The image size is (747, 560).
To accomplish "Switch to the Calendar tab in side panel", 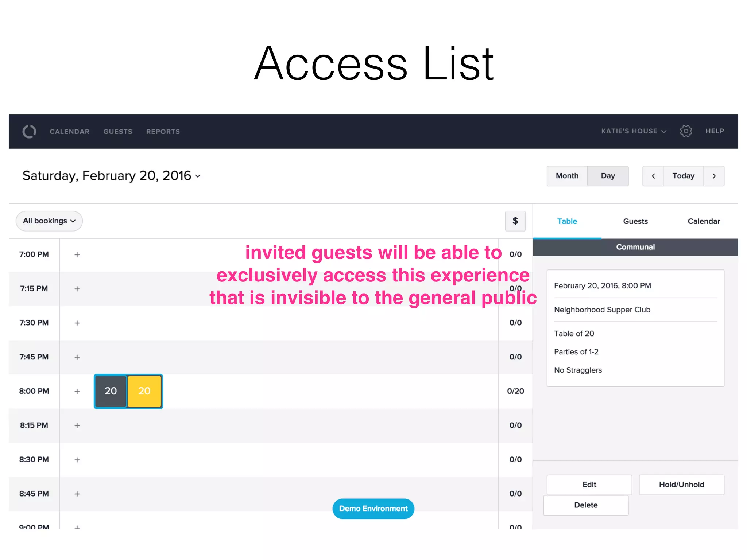I will (x=704, y=221).
